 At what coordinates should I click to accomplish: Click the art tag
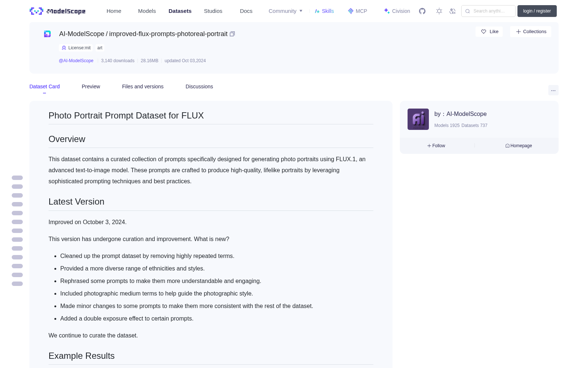100,48
